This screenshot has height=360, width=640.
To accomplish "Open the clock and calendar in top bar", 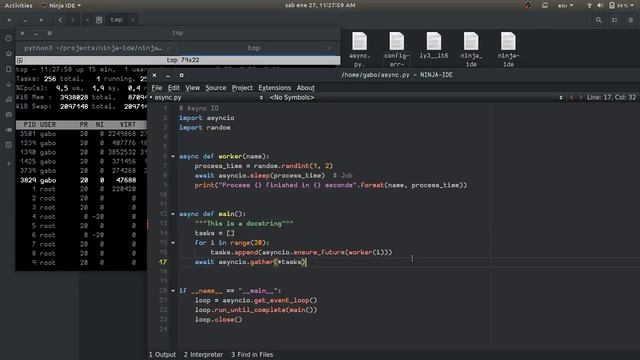I will pyautogui.click(x=320, y=5).
